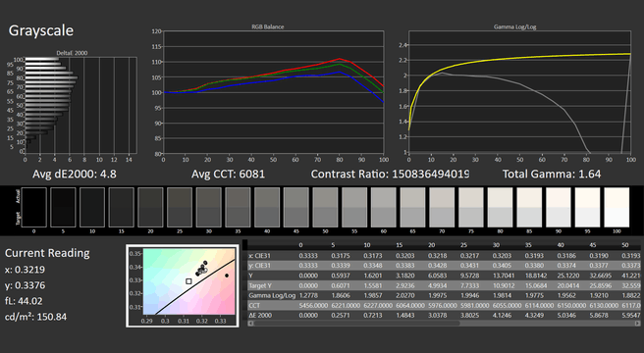The height and width of the screenshot is (353, 644).
Task: Click the y: CIE31 cell 0.3428
Action: coord(437,266)
